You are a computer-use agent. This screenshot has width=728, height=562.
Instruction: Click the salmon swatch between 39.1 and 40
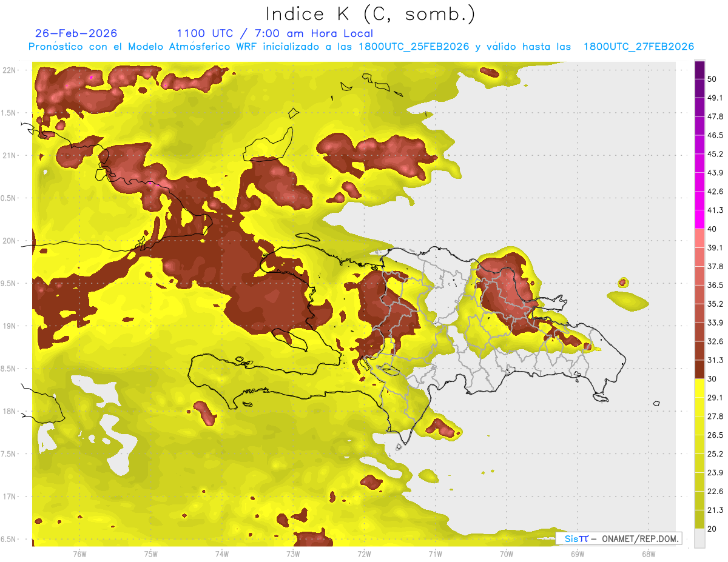pyautogui.click(x=699, y=238)
